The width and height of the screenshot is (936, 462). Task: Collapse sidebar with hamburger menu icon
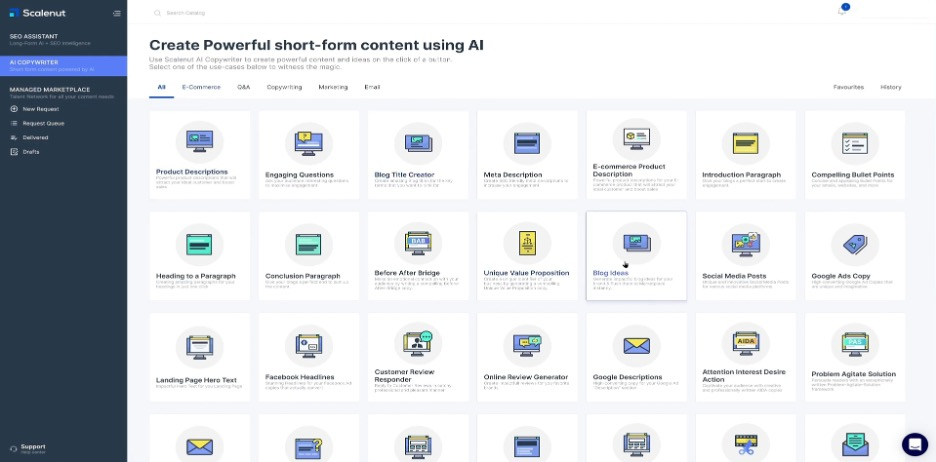116,13
